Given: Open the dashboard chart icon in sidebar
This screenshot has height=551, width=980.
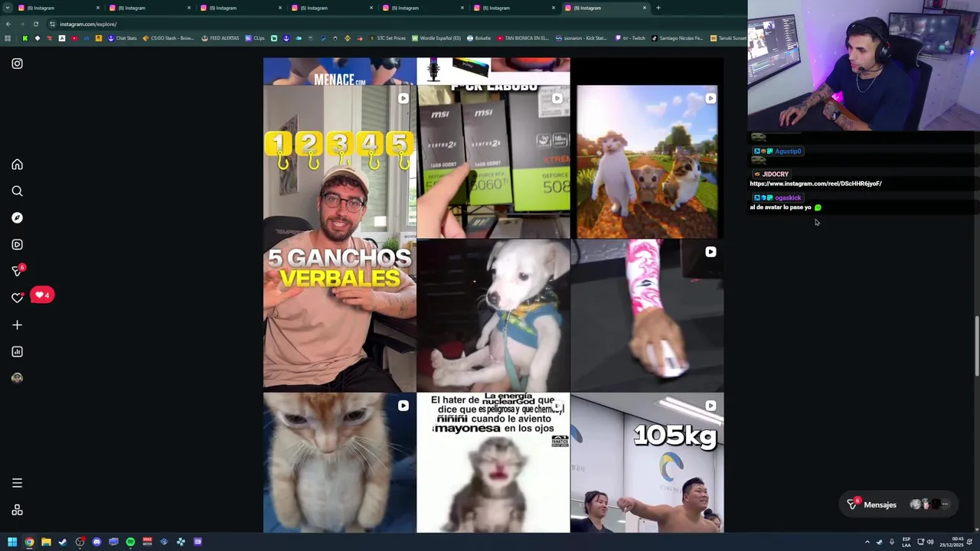Looking at the screenshot, I should pyautogui.click(x=17, y=352).
